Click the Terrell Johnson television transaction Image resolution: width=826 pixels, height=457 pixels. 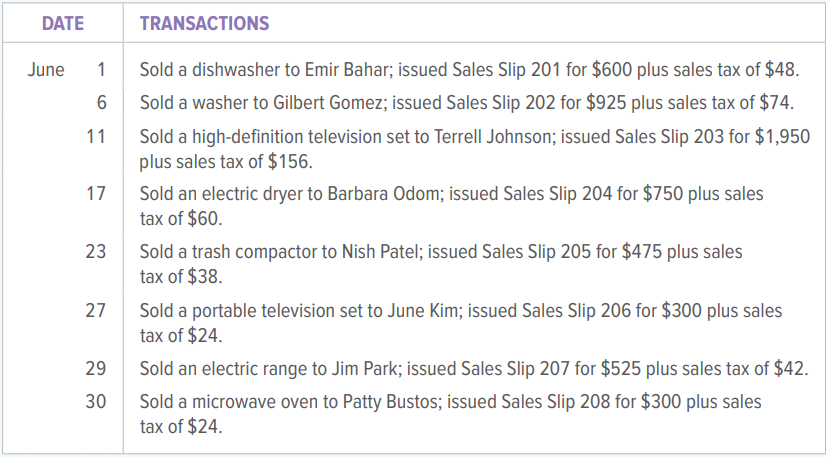coord(474,148)
